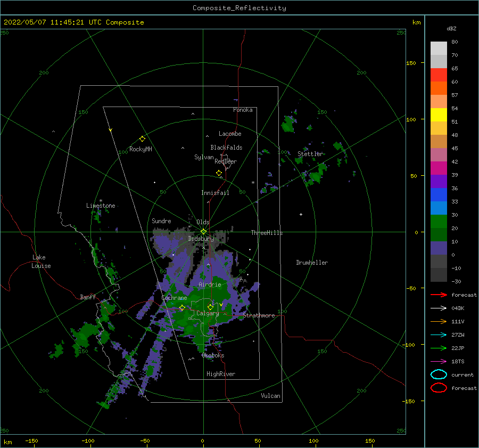Click the Lake Louise label
The height and width of the screenshot is (448, 479).
tap(41, 262)
